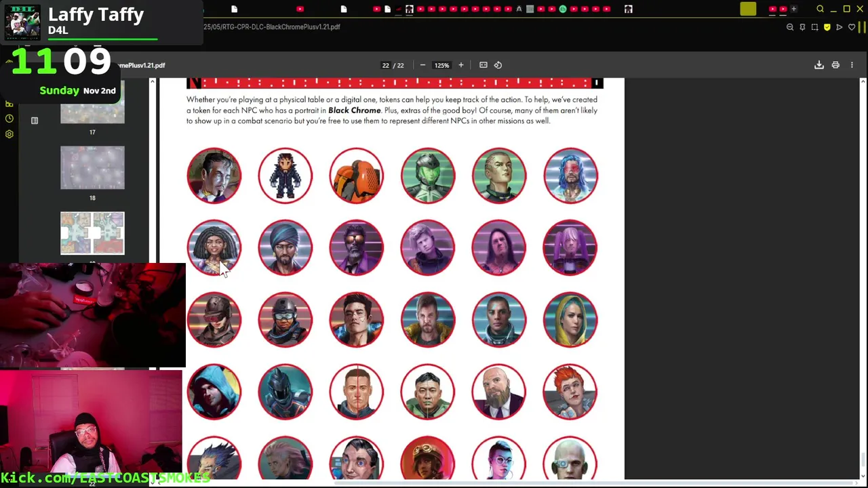The width and height of the screenshot is (868, 488).
Task: Click the tab search magnifier icon
Action: [820, 9]
